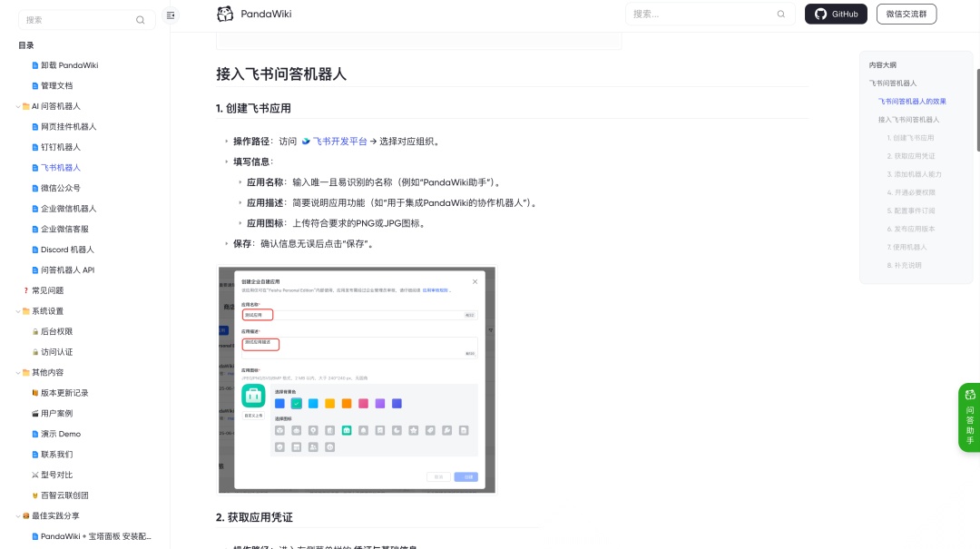This screenshot has height=549, width=980.
Task: Select 飞书机器人 in the sidebar
Action: [x=61, y=168]
